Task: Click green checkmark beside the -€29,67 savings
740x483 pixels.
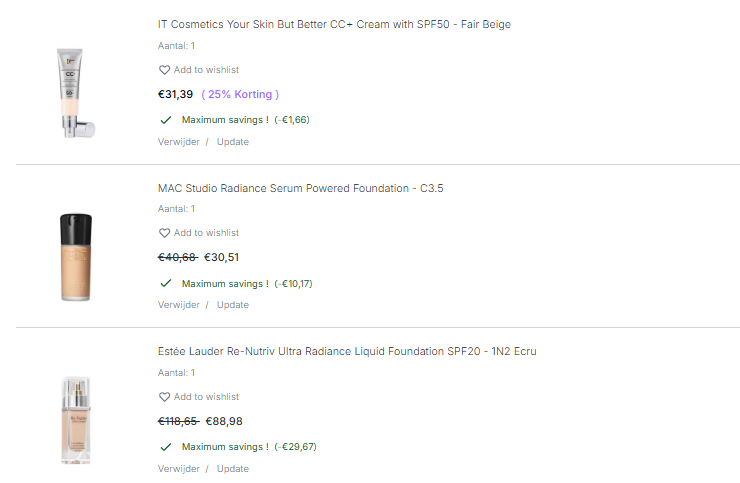Action: (x=166, y=446)
